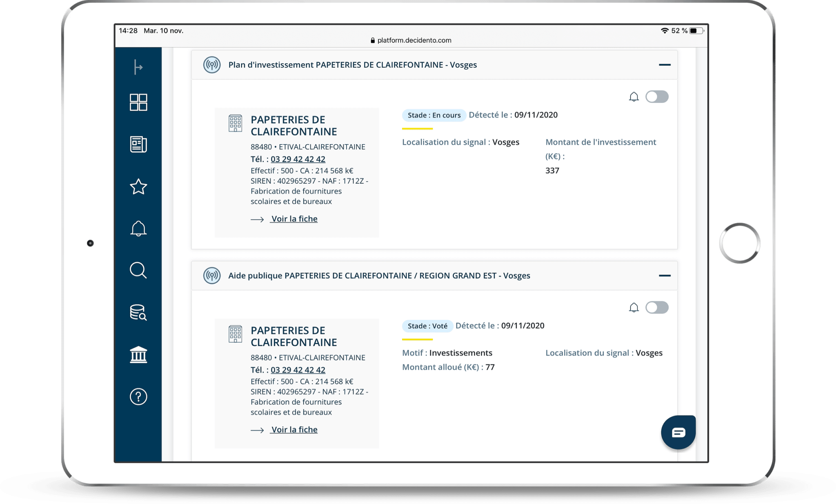Expand the sidebar with the arrow icon
Viewport: 836px width, 504px height.
pyautogui.click(x=138, y=67)
